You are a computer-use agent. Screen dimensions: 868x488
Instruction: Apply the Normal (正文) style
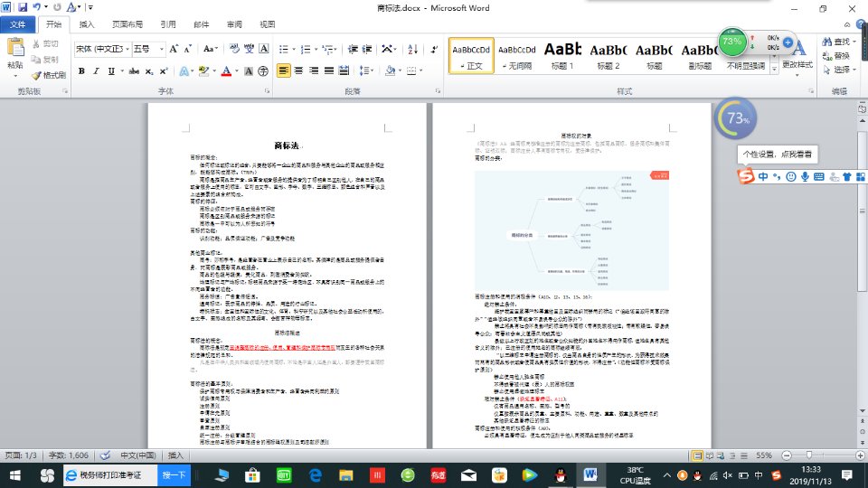[471, 56]
